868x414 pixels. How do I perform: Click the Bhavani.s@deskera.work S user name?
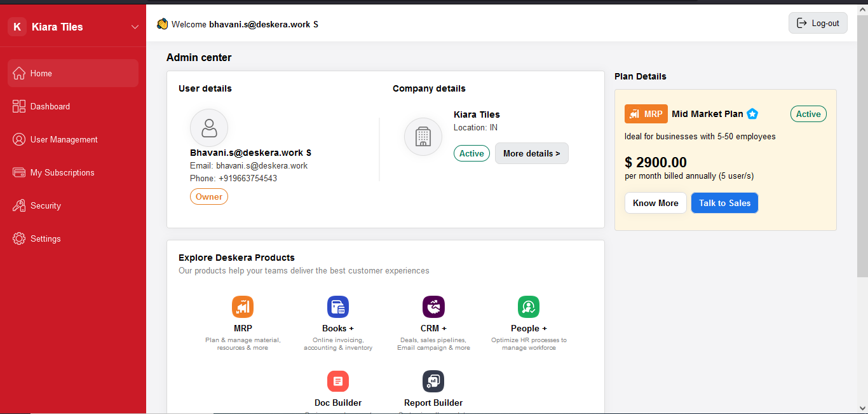click(250, 153)
